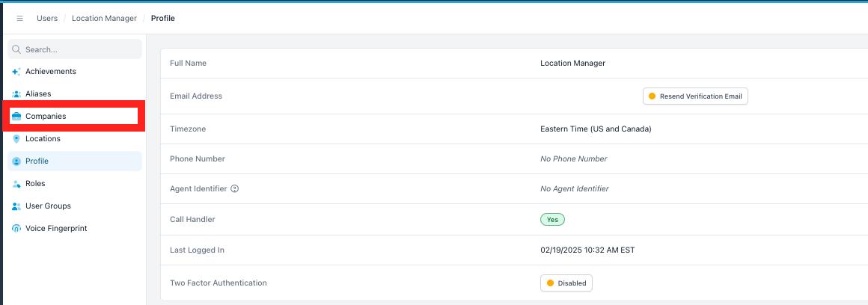Image resolution: width=868 pixels, height=305 pixels.
Task: Click the Locations pin icon
Action: pyautogui.click(x=16, y=139)
